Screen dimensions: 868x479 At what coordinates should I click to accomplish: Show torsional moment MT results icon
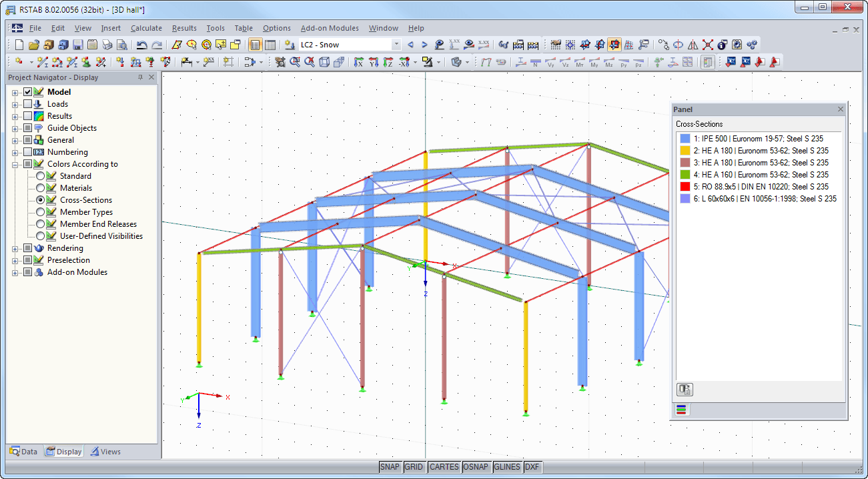pos(580,62)
